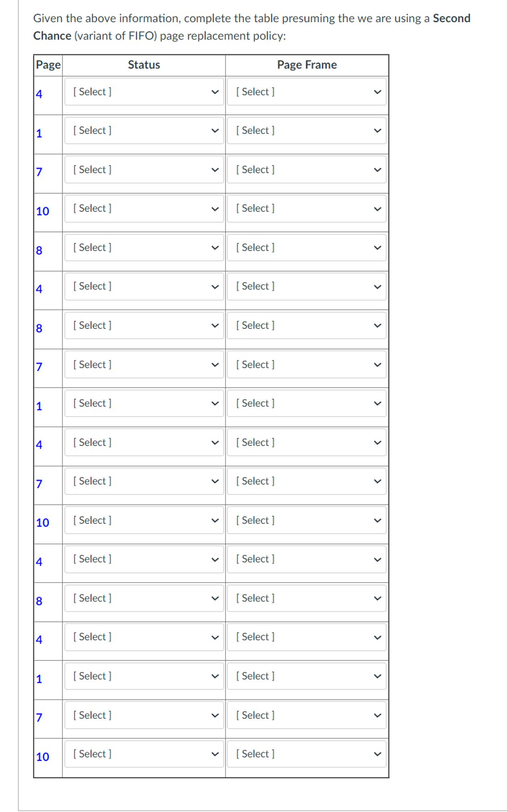Open the Status dropdown for page 4 first row
The height and width of the screenshot is (812, 507).
[144, 92]
